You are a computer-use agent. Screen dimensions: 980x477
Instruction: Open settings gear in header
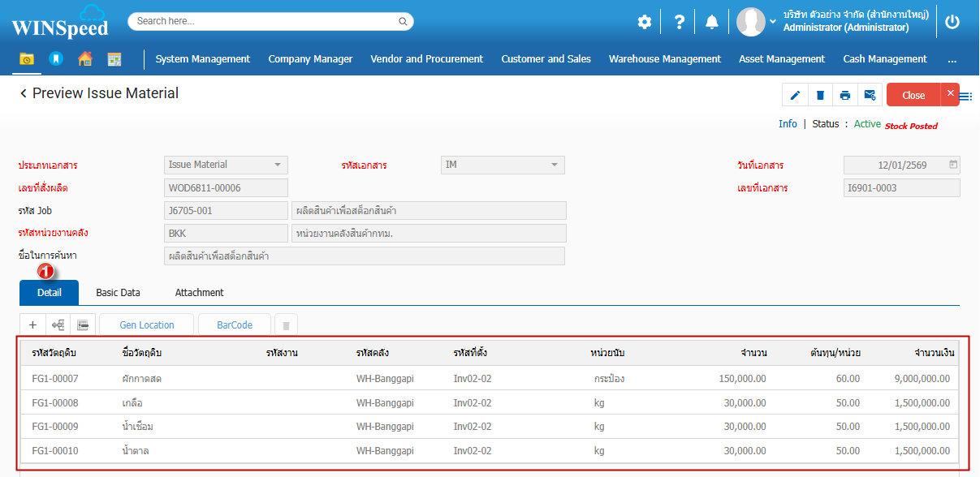tap(645, 22)
